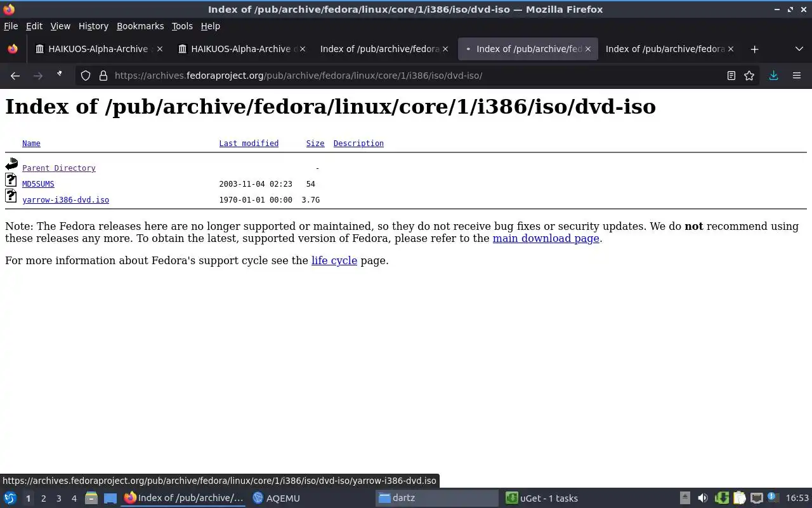The height and width of the screenshot is (508, 812).
Task: Open network connection tray icon
Action: point(756,498)
